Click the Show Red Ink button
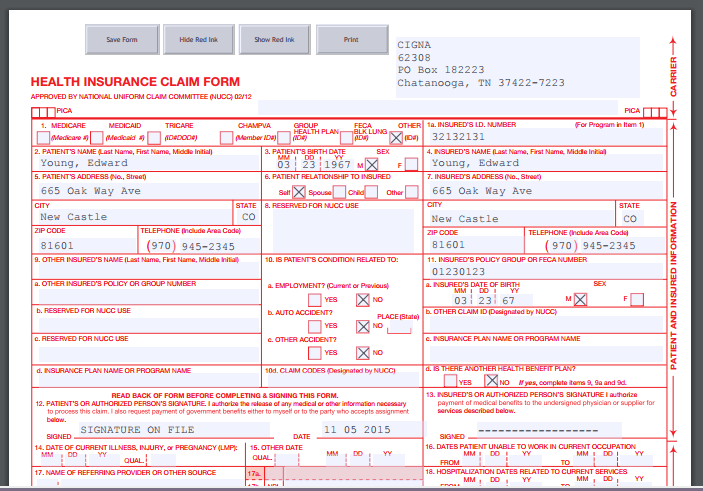This screenshot has height=491, width=703. click(274, 40)
